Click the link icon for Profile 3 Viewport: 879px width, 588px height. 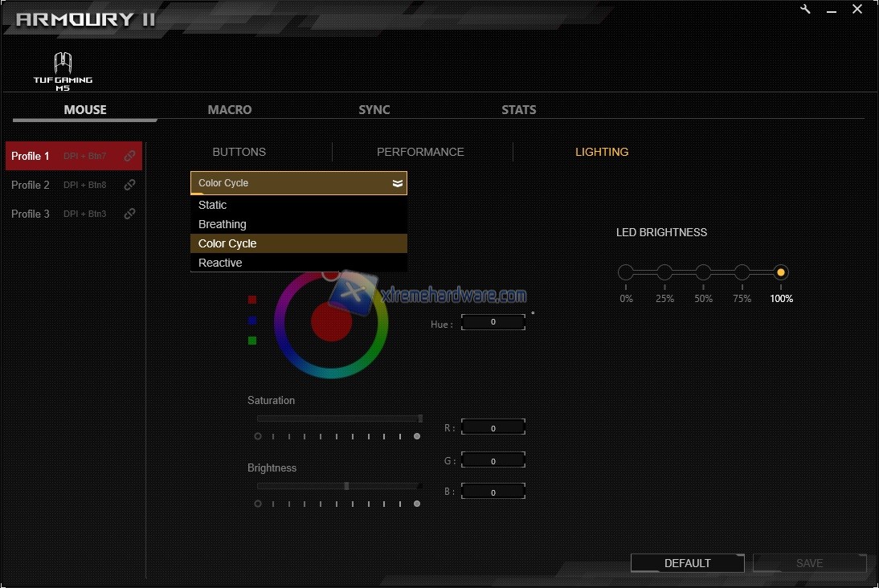[x=129, y=214]
